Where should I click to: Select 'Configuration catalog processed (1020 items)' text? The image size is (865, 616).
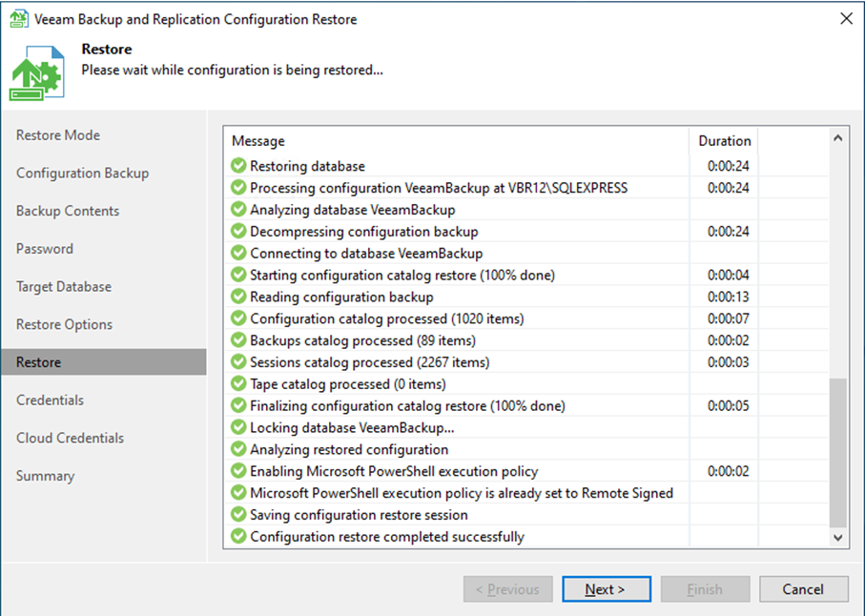pyautogui.click(x=386, y=318)
